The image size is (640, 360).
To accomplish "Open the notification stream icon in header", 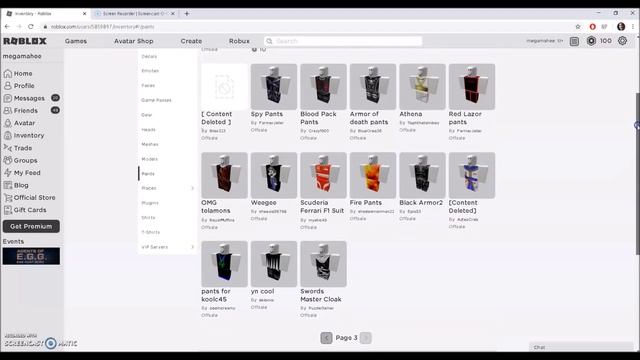I will click(574, 41).
